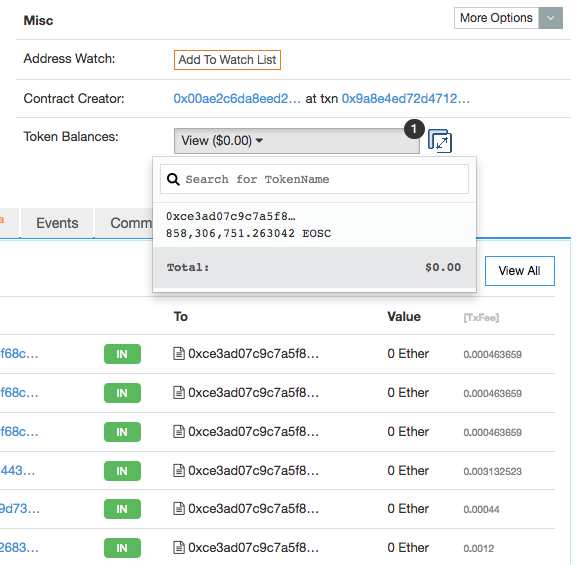
Task: Click contract icon beside 0.003132523 fee row
Action: click(x=179, y=470)
